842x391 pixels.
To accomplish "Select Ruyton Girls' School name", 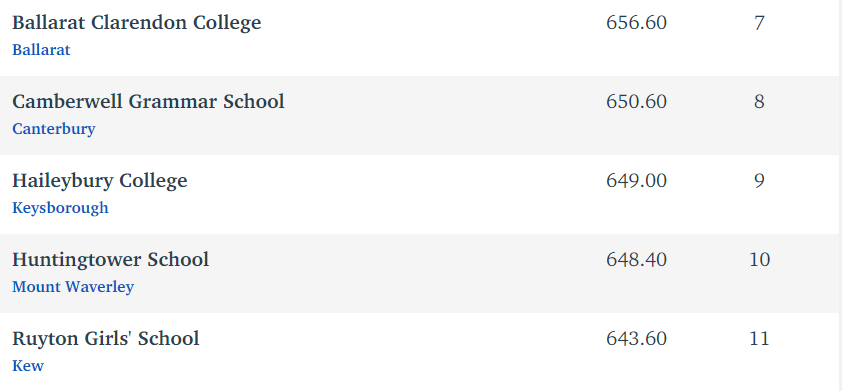I will [x=106, y=339].
